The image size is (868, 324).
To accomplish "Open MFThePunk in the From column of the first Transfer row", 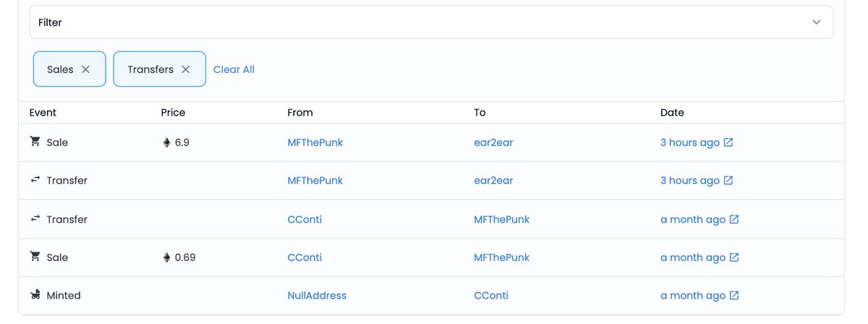I will coord(315,181).
